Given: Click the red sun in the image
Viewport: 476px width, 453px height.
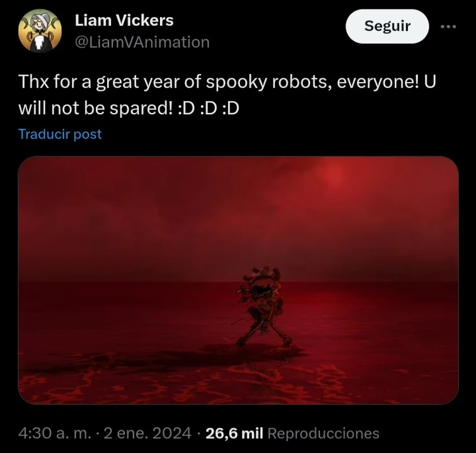Looking at the screenshot, I should pyautogui.click(x=334, y=175).
